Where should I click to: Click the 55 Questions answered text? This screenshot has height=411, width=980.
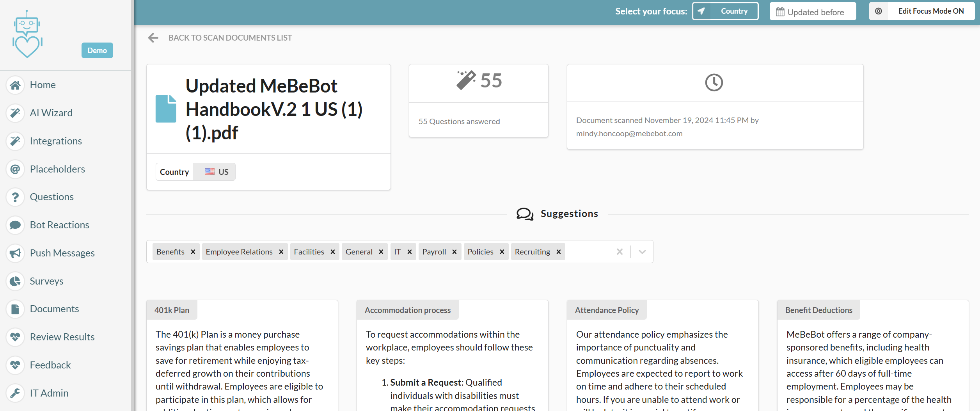[x=459, y=121]
